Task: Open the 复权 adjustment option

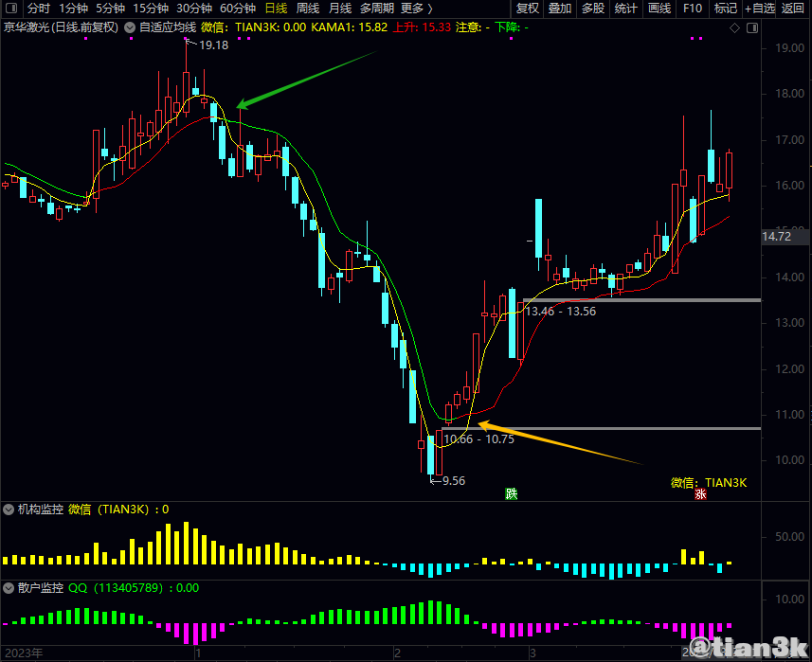Action: click(527, 9)
